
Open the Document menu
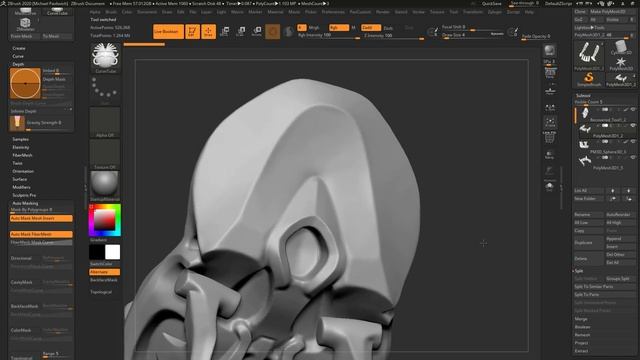147,12
